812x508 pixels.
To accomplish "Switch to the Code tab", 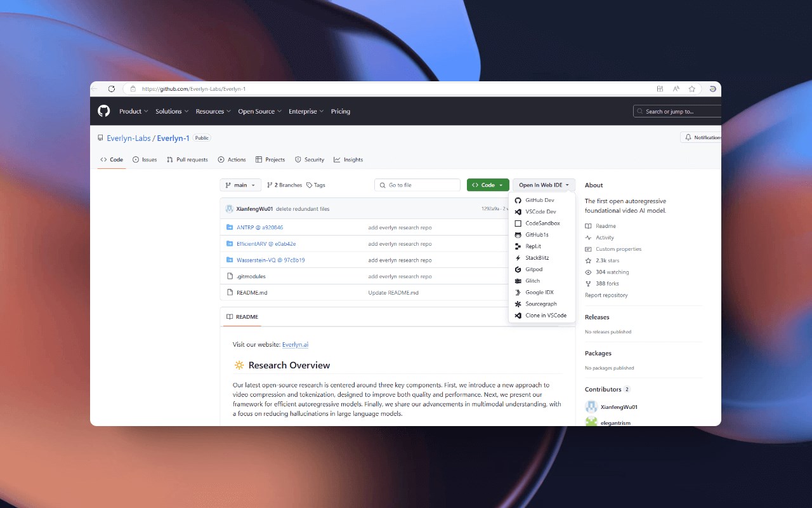I will 112,159.
